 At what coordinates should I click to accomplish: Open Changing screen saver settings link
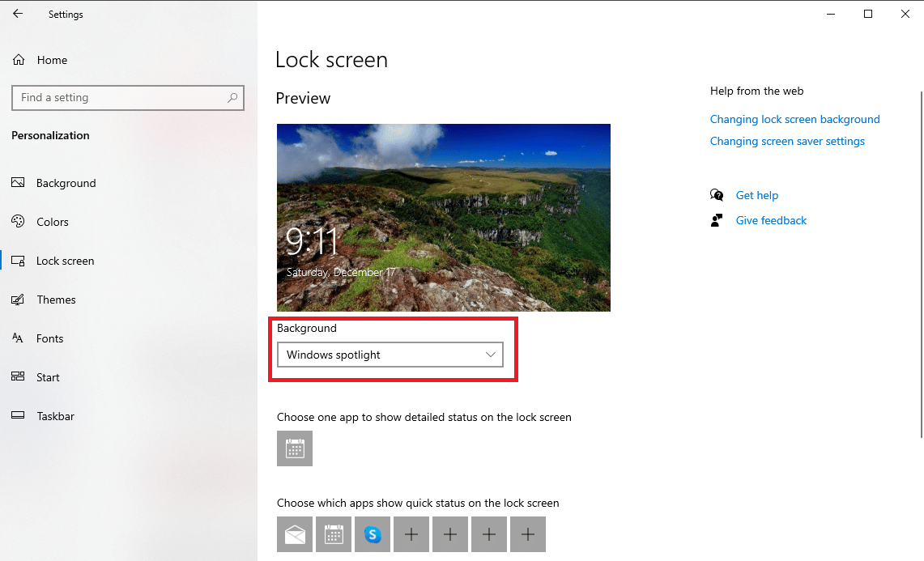787,141
